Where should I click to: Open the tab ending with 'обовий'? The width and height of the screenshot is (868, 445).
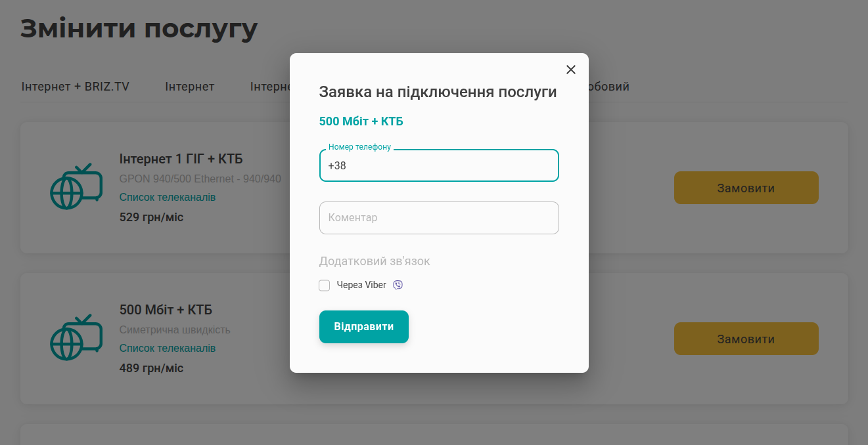pos(609,87)
